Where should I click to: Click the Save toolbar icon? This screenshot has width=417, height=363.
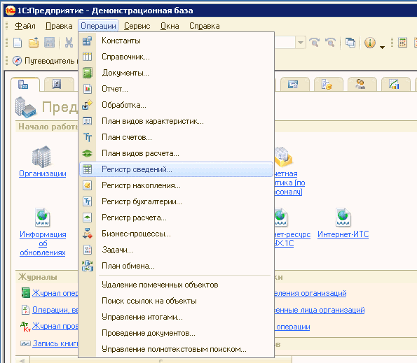click(49, 43)
